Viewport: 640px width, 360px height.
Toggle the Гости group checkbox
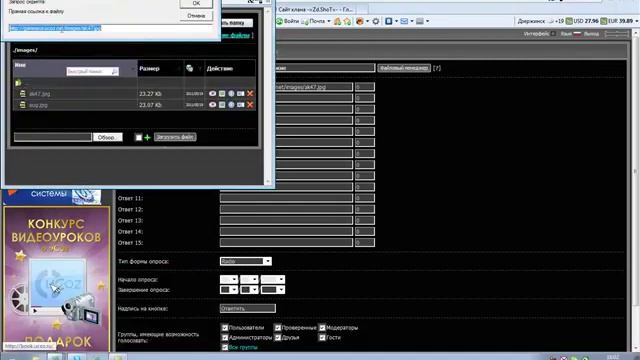(x=322, y=338)
